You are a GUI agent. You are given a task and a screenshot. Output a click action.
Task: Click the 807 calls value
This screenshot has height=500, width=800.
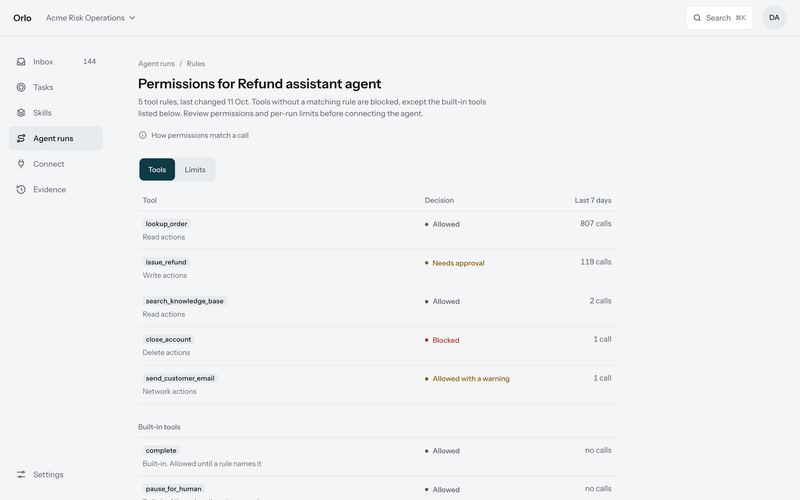pos(595,223)
